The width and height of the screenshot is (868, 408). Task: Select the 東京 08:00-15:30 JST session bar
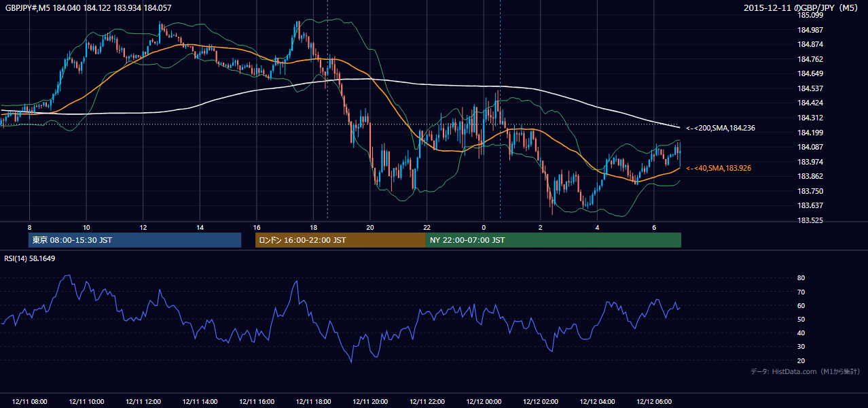click(134, 240)
